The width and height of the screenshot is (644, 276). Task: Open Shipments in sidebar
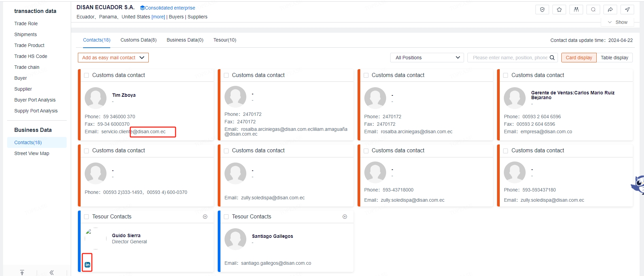pos(26,34)
